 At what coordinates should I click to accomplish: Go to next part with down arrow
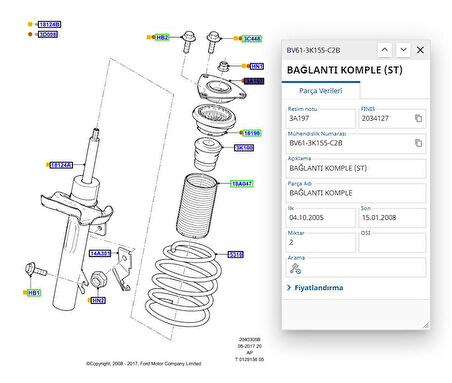[403, 50]
